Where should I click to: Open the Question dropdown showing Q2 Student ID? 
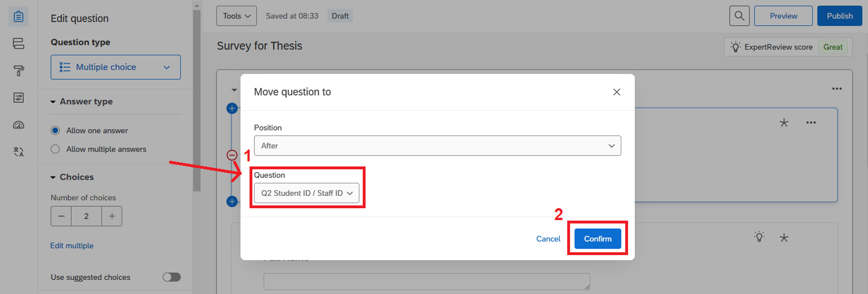306,193
